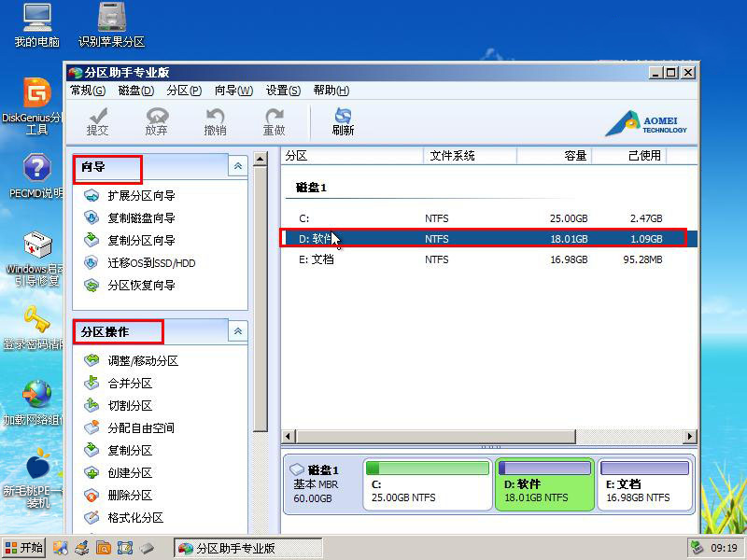Click the horizontal scrollbar thumb

[x=435, y=436]
